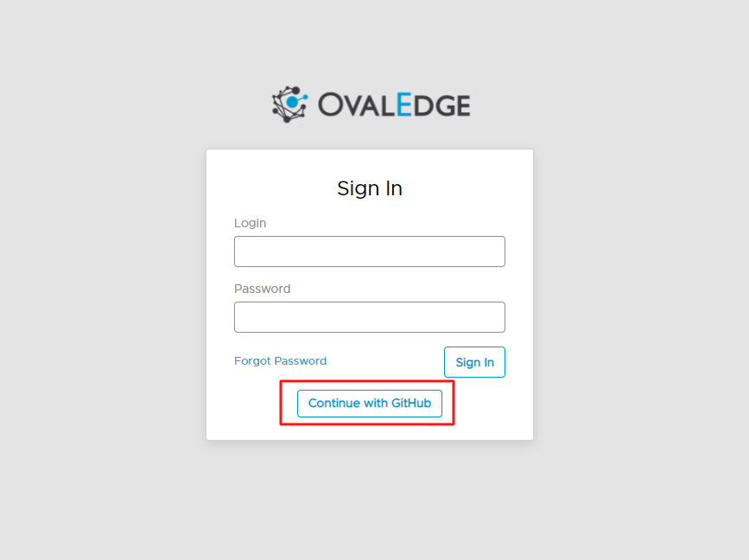Choose Continue with GitHub
The image size is (749, 560).
click(x=369, y=404)
